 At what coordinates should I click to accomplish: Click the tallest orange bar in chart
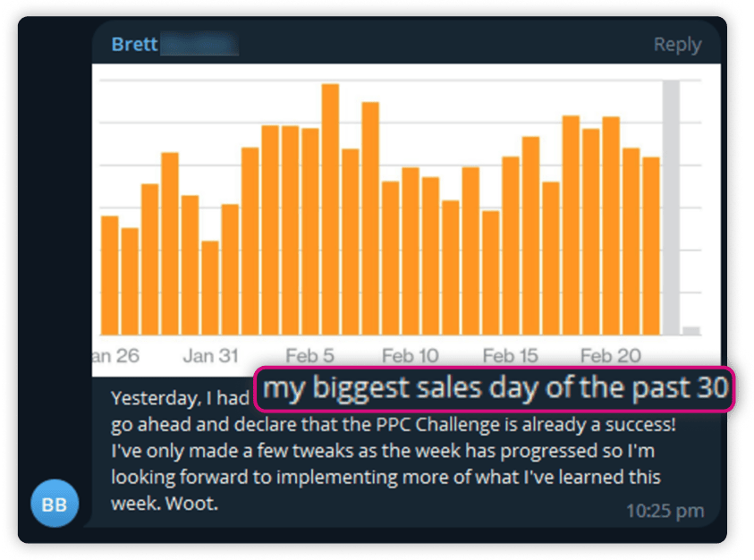tap(330, 209)
